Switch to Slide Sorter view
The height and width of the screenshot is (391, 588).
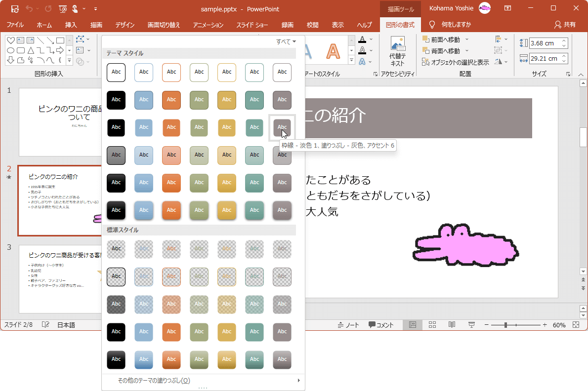point(432,325)
